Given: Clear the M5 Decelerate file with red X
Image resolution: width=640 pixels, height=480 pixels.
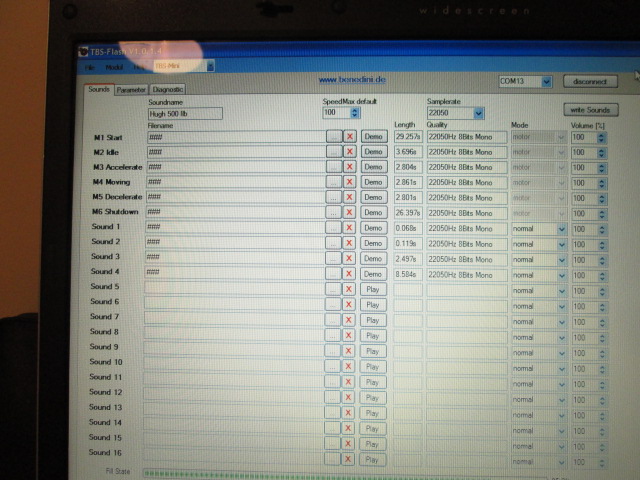Looking at the screenshot, I should point(349,197).
